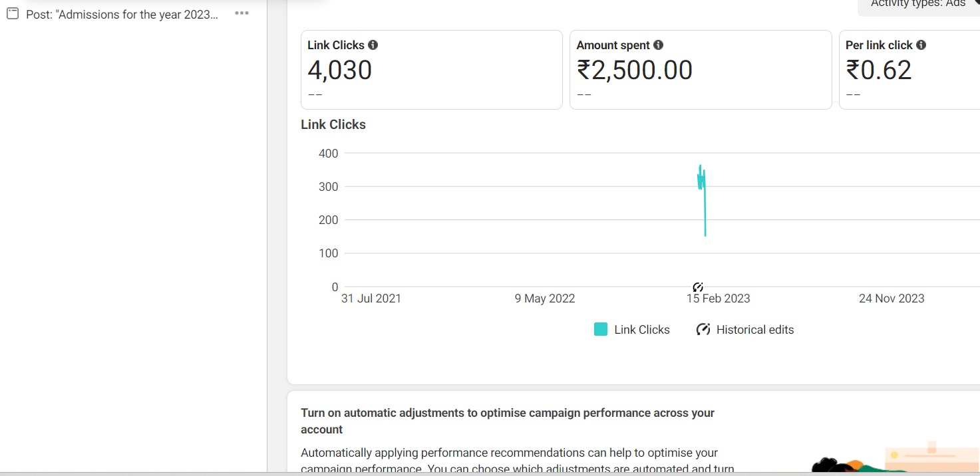
Task: Click the info icon next to Per link click
Action: (x=921, y=45)
